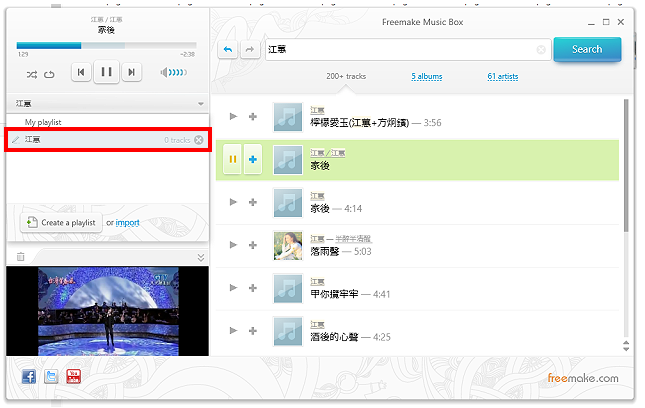Adjust the volume level bars

(178, 73)
